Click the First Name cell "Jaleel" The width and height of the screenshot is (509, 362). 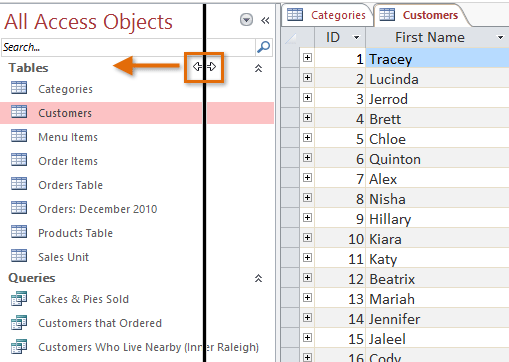click(438, 339)
